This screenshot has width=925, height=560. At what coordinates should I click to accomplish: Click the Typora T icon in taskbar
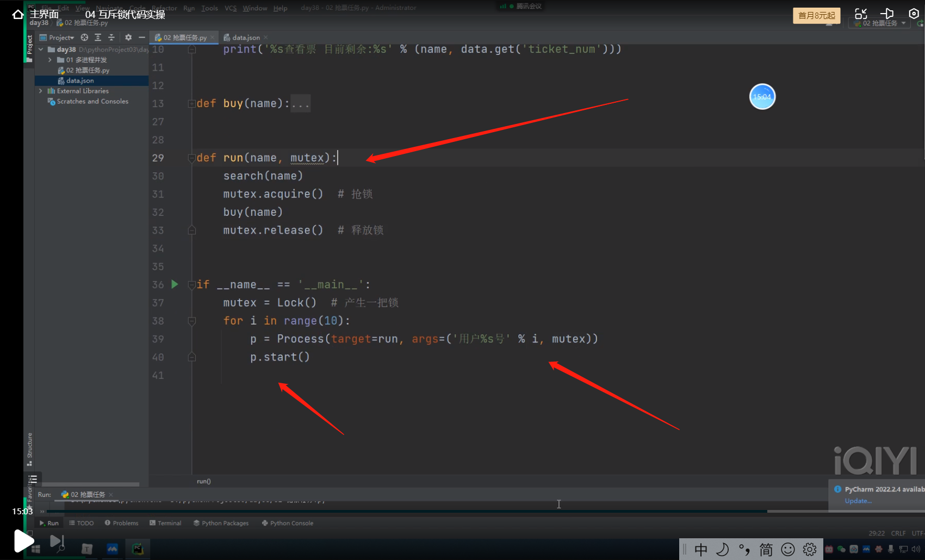pyautogui.click(x=87, y=549)
